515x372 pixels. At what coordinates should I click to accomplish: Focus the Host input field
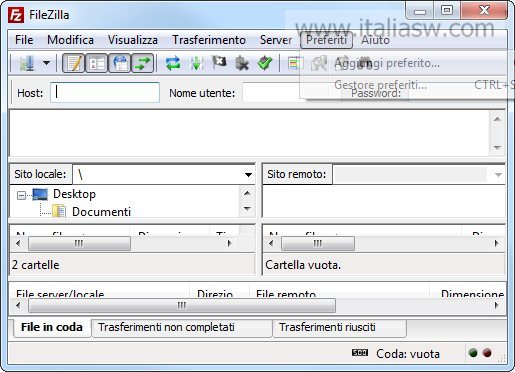tap(105, 92)
